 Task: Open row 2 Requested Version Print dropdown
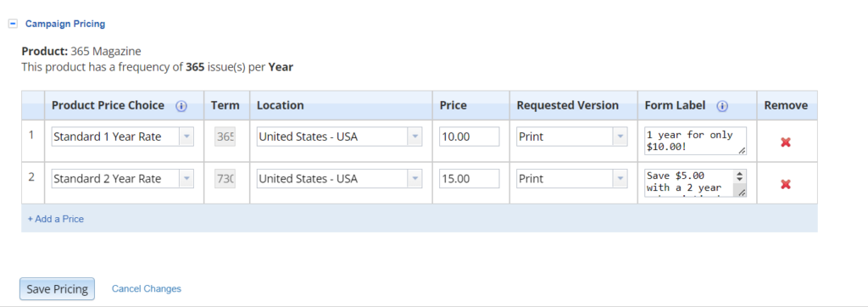point(572,179)
